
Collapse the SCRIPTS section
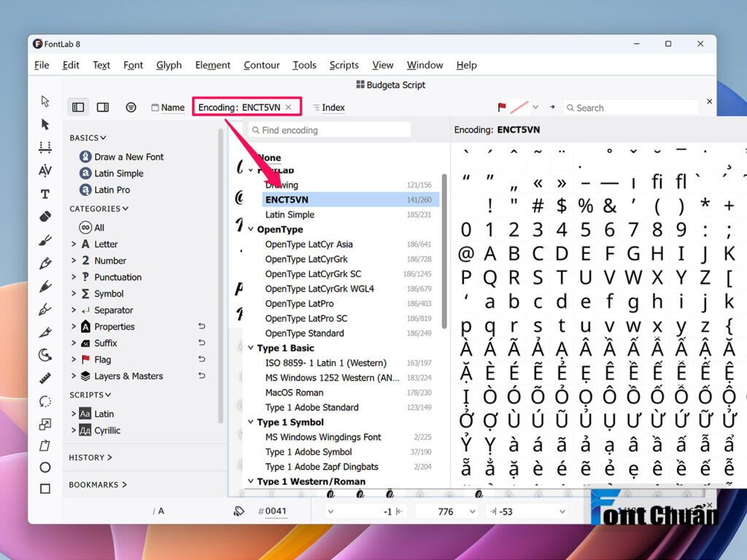coord(90,394)
